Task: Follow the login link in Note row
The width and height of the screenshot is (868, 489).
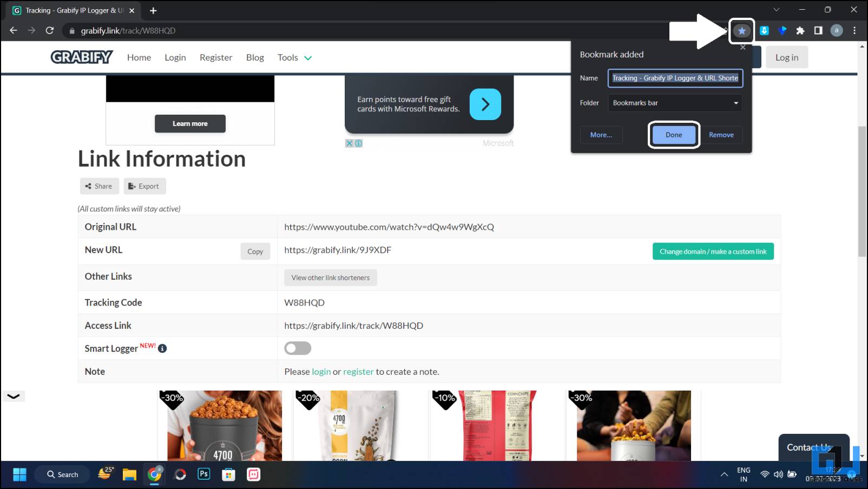Action: coord(321,372)
